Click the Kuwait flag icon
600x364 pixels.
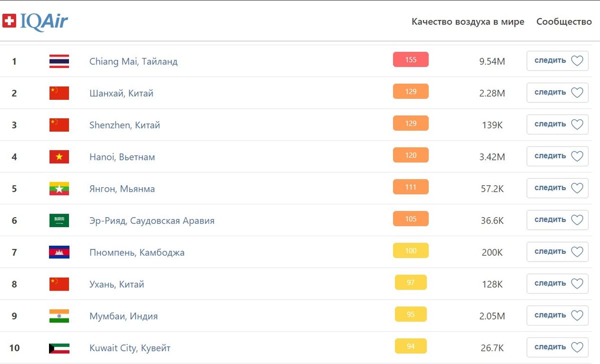(59, 348)
